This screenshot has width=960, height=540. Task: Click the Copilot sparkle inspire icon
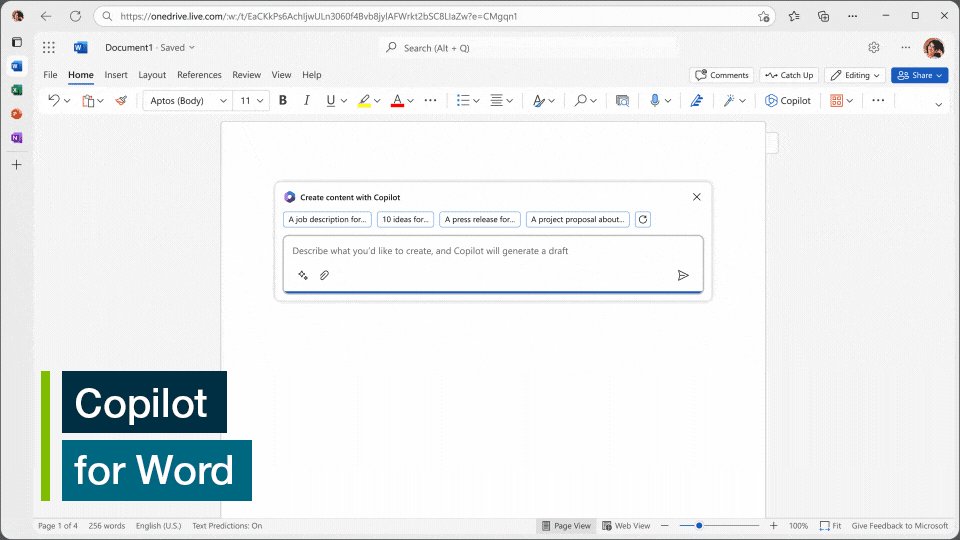(303, 276)
